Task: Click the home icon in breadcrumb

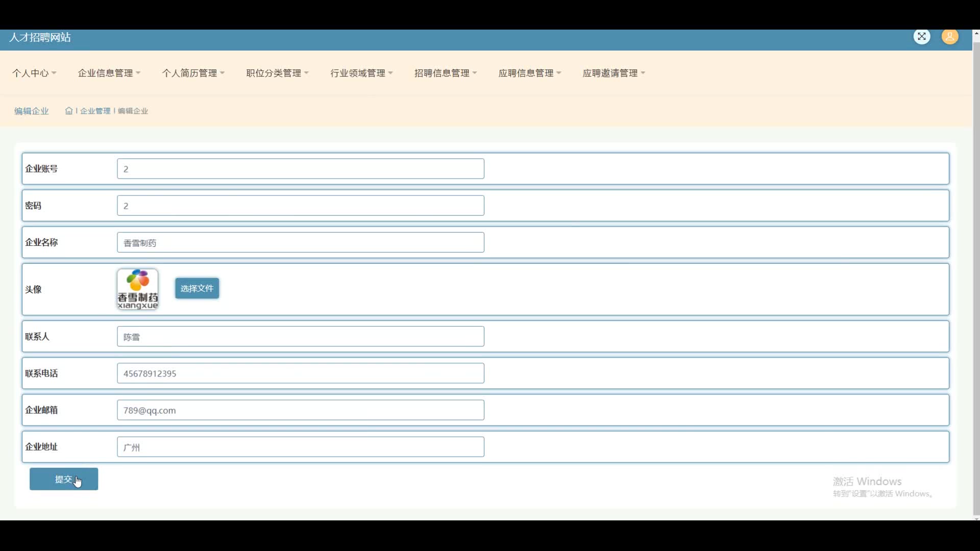Action: click(x=69, y=111)
